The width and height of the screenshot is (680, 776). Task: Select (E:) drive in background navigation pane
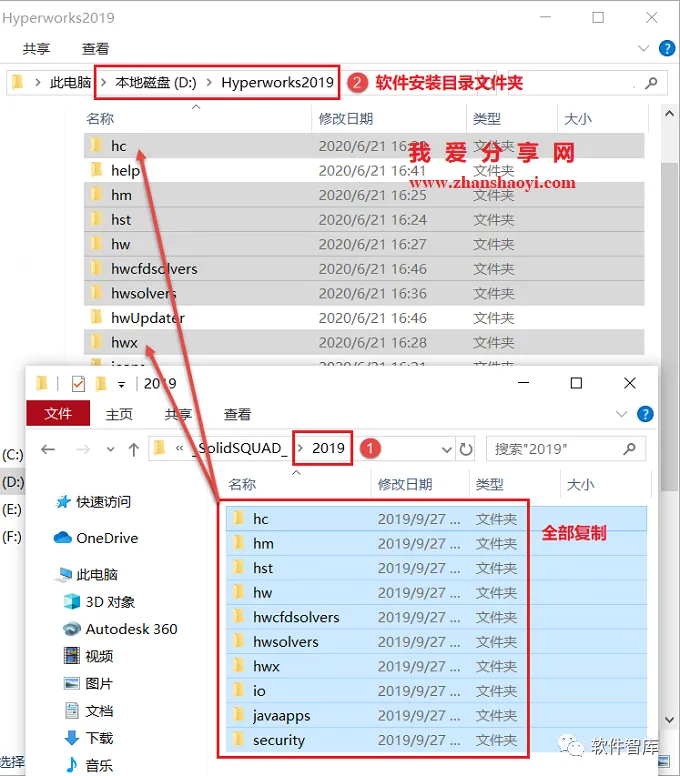(12, 509)
